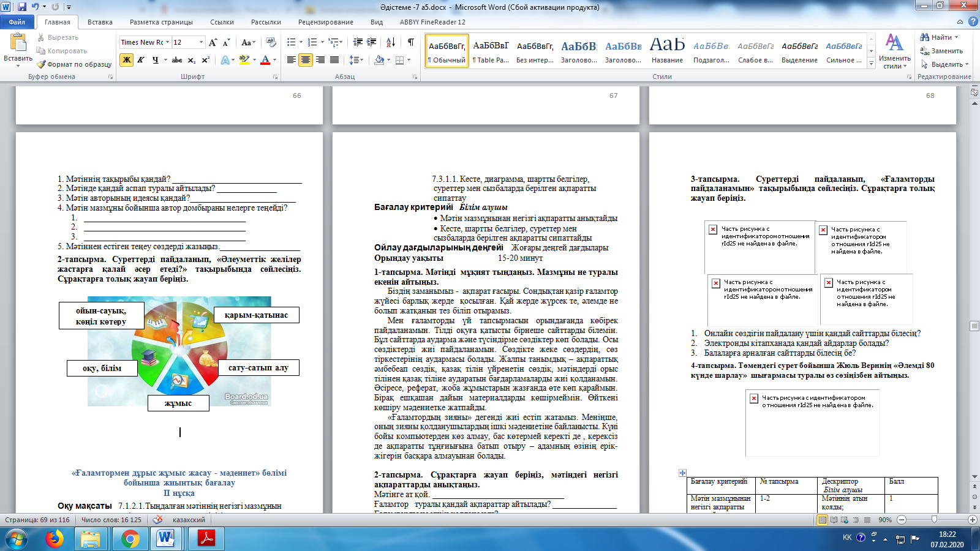Expand the numbering list dropdown arrow
The height and width of the screenshot is (551, 980).
[322, 42]
